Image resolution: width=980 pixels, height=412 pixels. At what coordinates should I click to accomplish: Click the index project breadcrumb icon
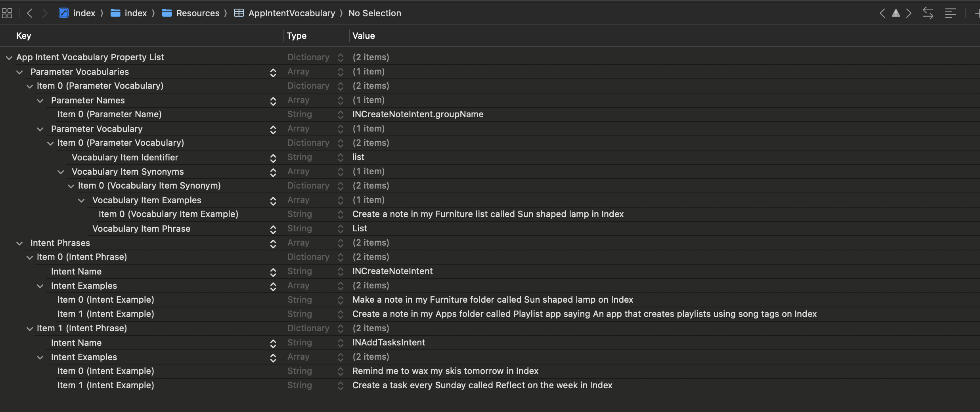63,13
